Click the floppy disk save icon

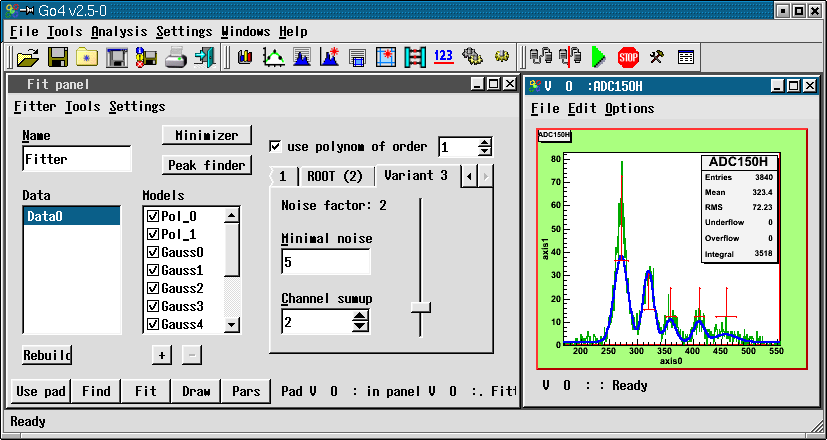pyautogui.click(x=57, y=57)
